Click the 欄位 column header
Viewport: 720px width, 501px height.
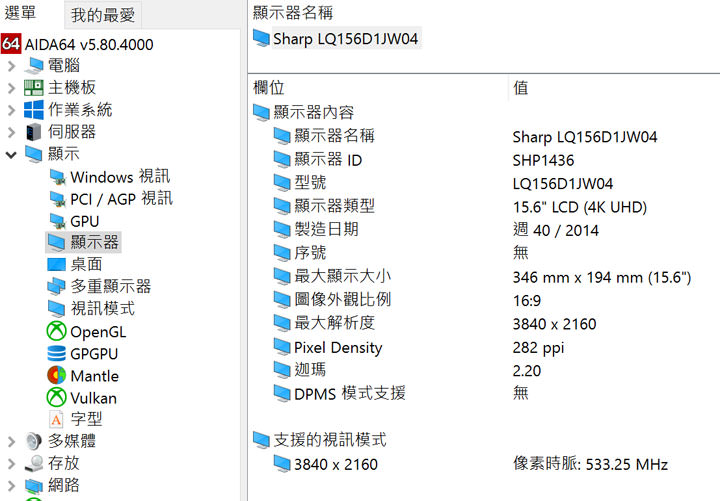click(x=270, y=88)
